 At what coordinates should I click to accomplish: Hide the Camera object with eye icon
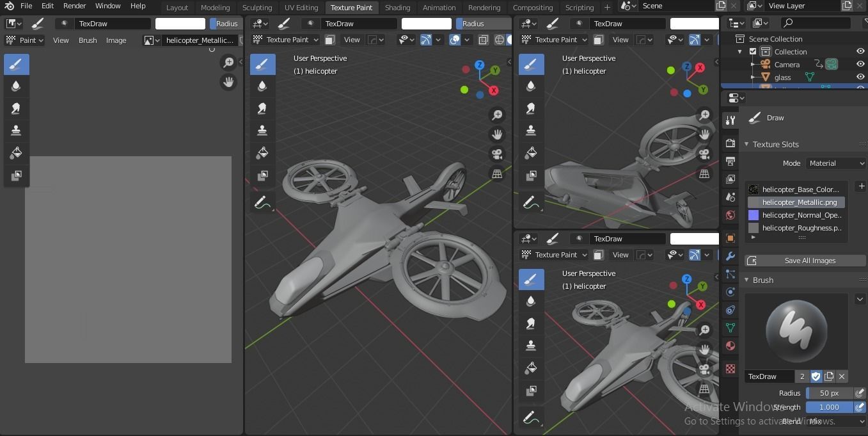[x=860, y=65]
